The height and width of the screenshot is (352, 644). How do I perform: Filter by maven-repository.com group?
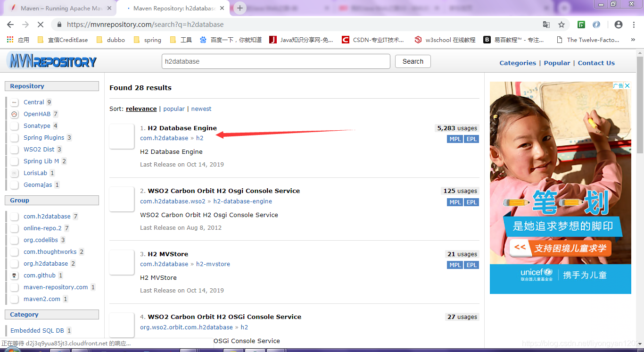56,287
